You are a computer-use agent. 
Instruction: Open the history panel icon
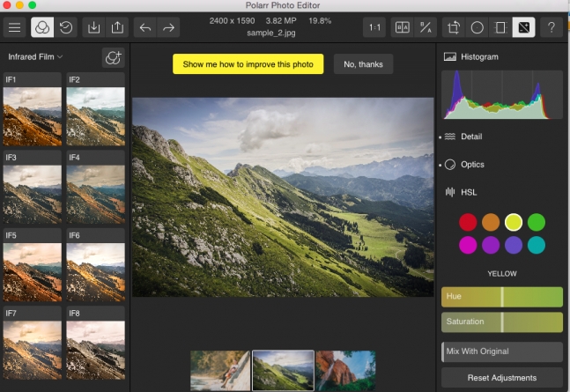[66, 27]
